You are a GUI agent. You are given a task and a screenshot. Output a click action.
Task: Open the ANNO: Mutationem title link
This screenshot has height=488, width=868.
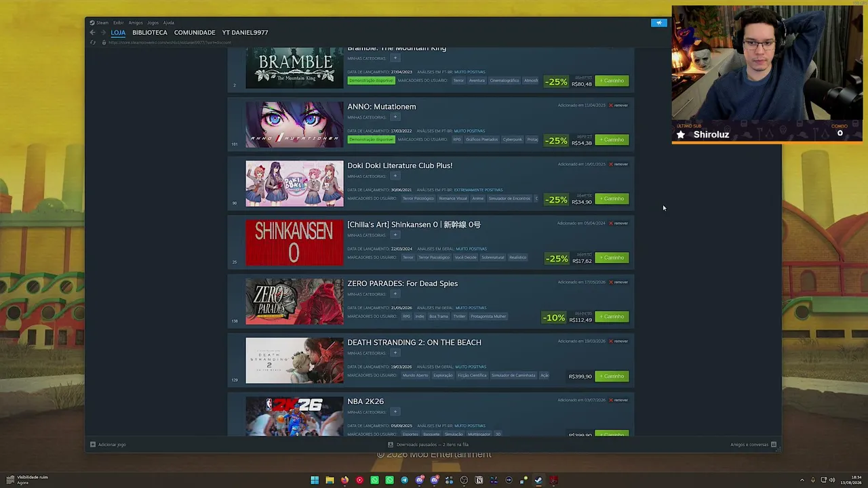click(382, 106)
